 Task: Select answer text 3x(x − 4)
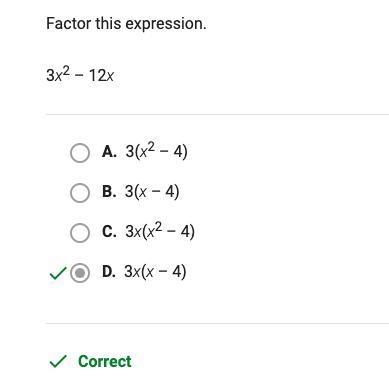click(155, 271)
